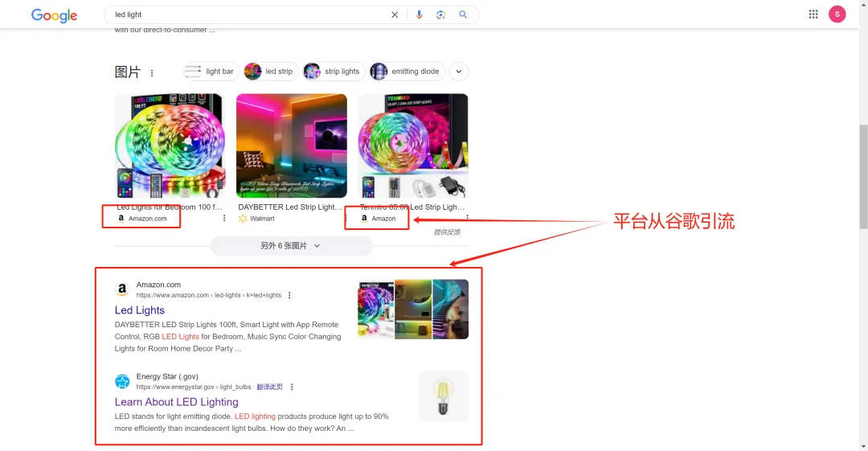Open the DAYBETTER Walmart image thumbnail

coord(291,146)
